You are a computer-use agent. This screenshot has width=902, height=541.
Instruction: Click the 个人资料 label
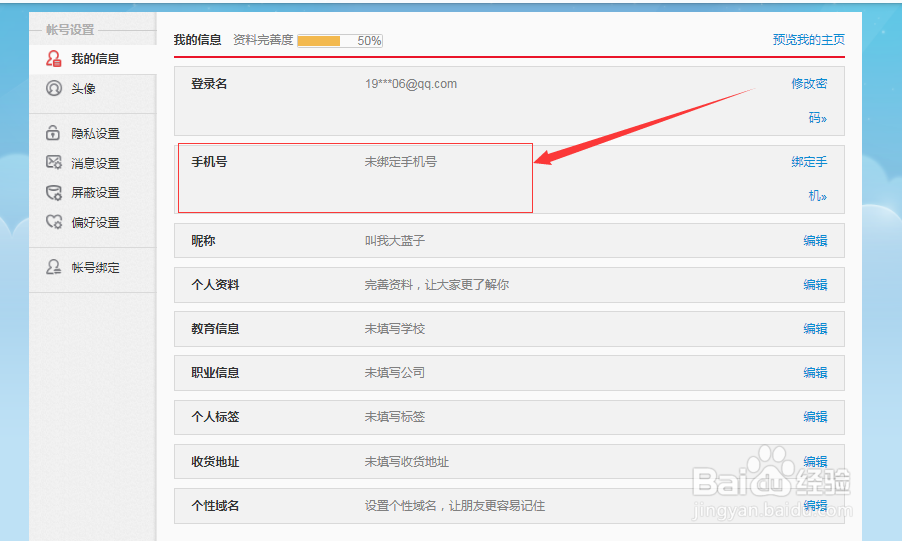[x=215, y=284]
